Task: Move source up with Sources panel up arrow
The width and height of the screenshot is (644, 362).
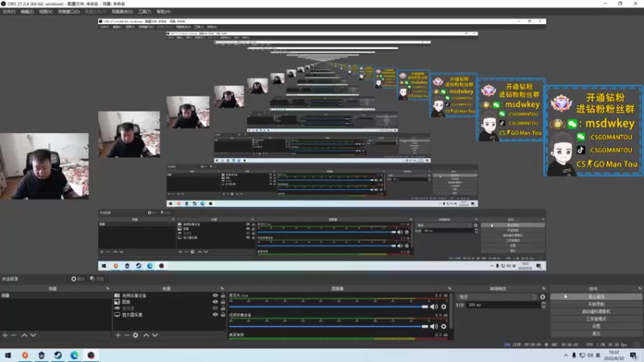Action: click(x=146, y=335)
